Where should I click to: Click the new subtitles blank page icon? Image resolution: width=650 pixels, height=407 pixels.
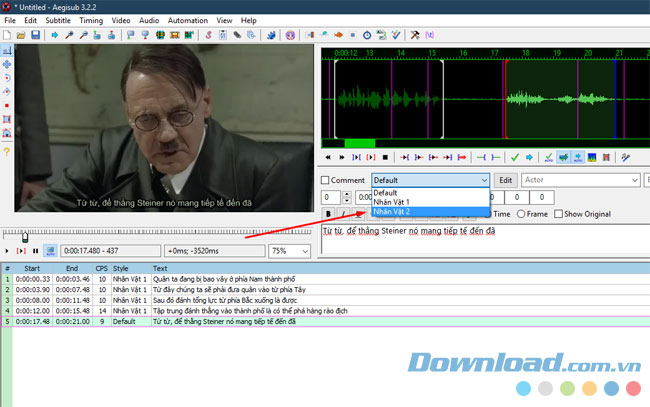pyautogui.click(x=7, y=35)
